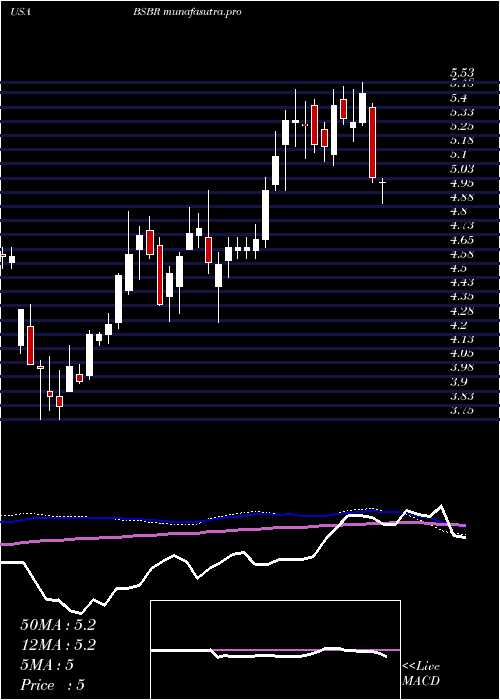Select the 4.13 price axis label

(x=462, y=340)
